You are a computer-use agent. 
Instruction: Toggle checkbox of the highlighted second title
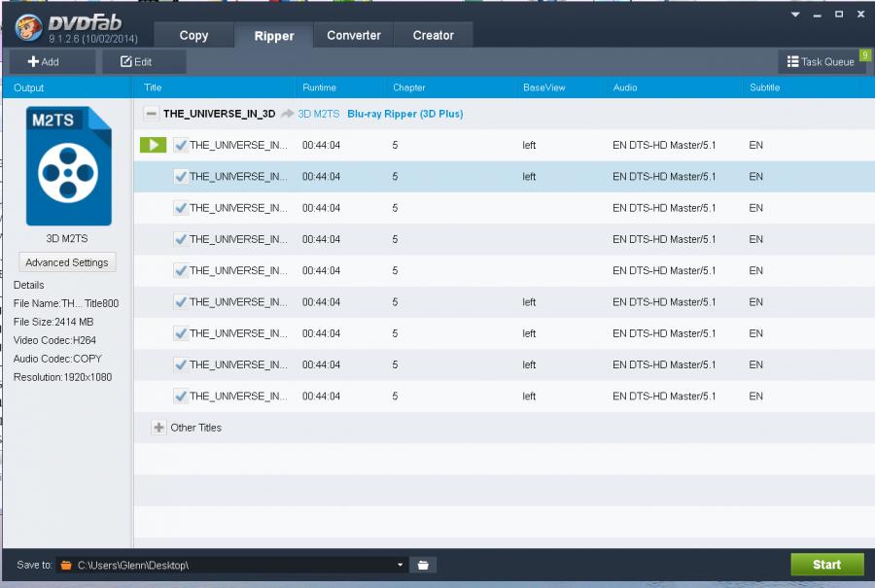(181, 177)
